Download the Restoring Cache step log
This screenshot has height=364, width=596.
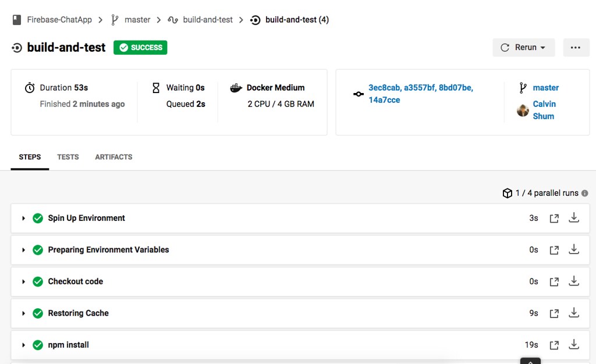tap(574, 313)
